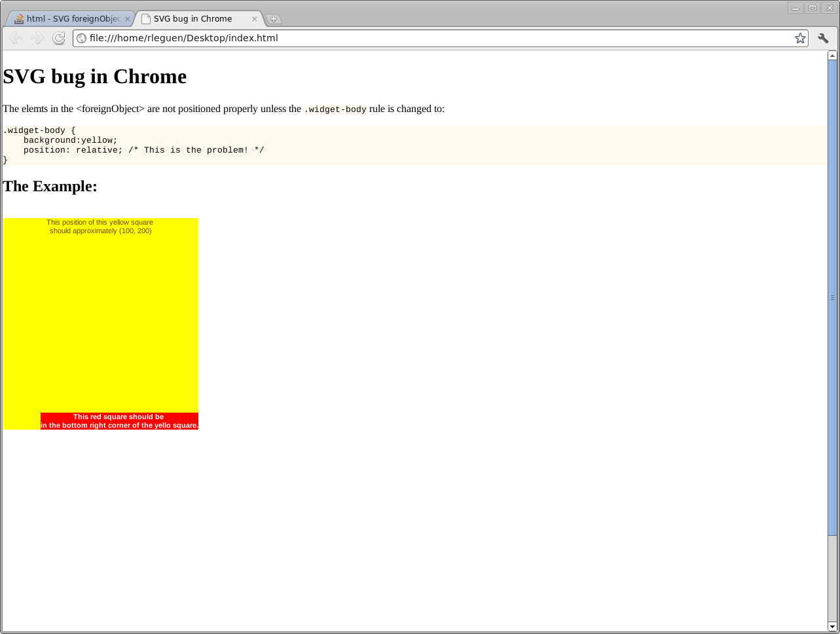Screen dimensions: 840x634
Task: Bookmark this page with the star icon
Action: [x=800, y=38]
